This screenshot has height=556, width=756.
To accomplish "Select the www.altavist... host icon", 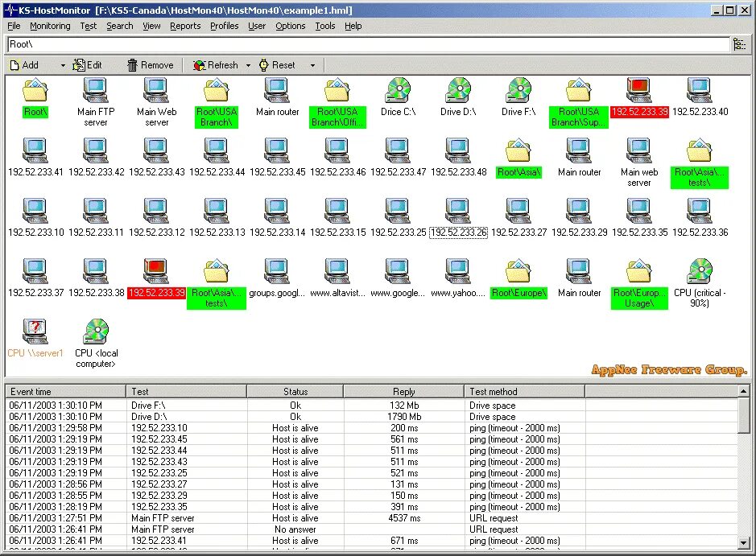I will tap(337, 272).
